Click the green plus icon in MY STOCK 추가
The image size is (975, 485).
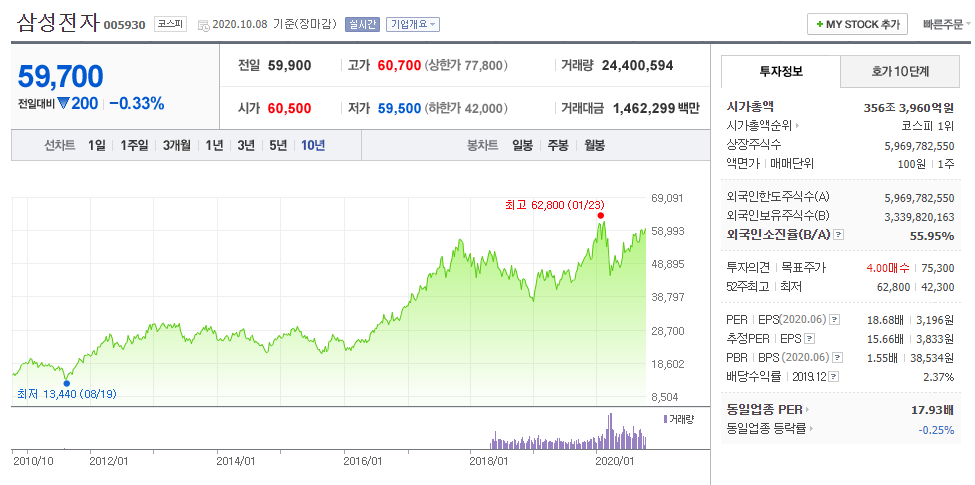pyautogui.click(x=820, y=25)
